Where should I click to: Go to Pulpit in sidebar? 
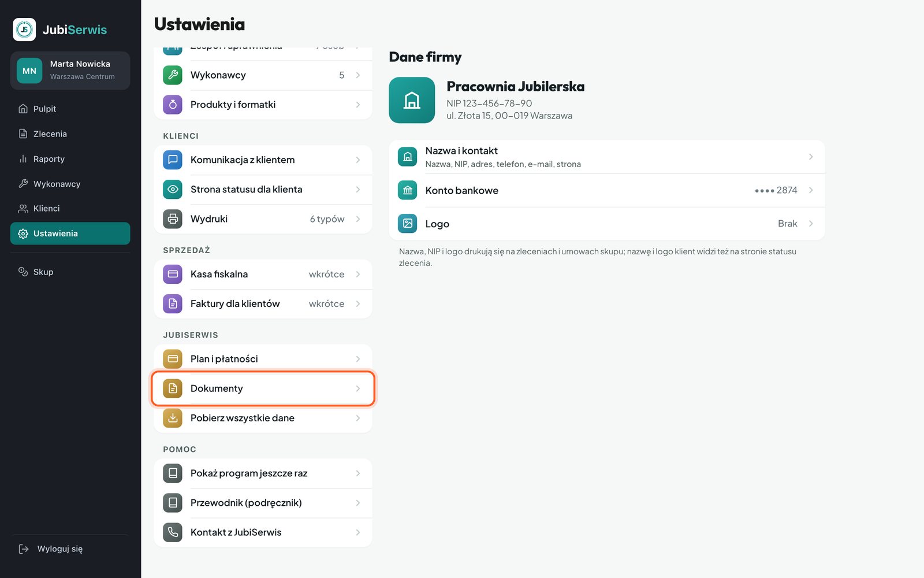pyautogui.click(x=70, y=109)
